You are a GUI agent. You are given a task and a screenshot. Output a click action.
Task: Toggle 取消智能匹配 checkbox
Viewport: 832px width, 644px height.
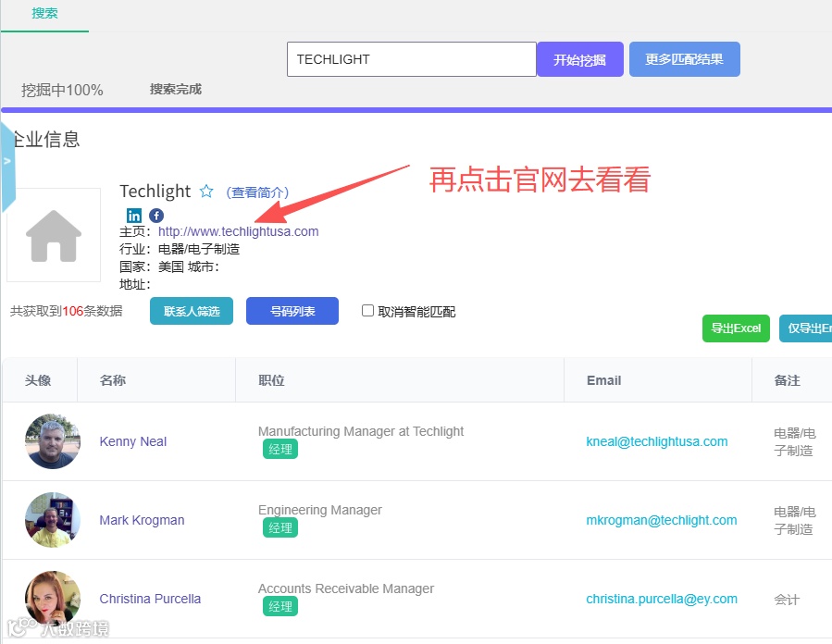(367, 310)
